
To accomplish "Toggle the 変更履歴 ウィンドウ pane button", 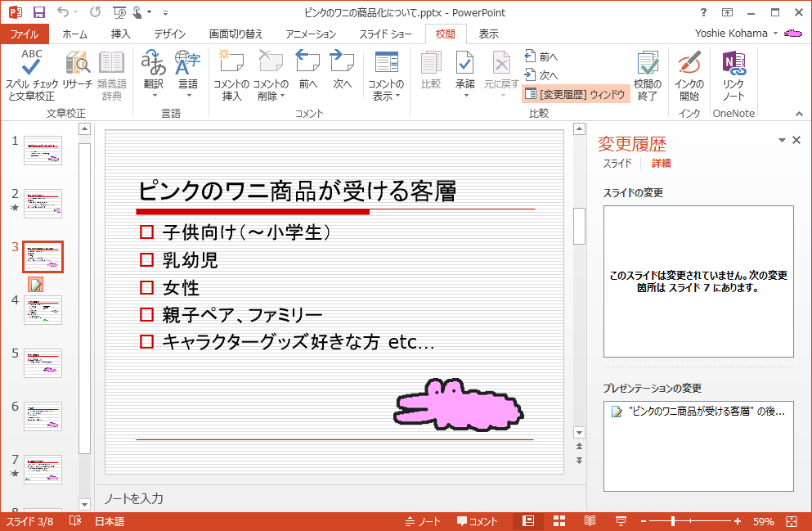I will (576, 94).
